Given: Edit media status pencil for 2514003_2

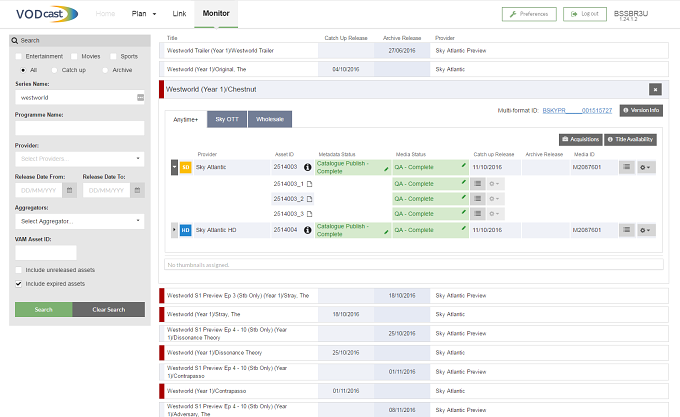Looking at the screenshot, I should click(464, 197).
